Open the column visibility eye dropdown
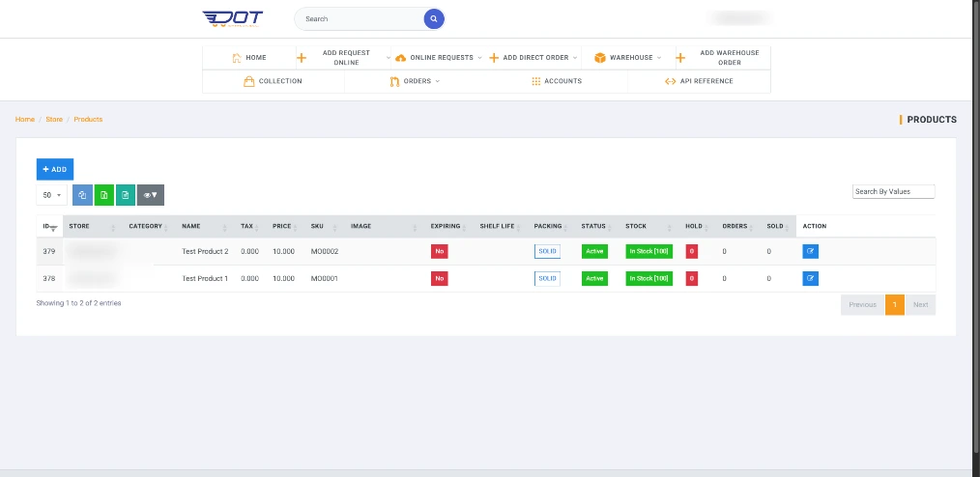Image resolution: width=980 pixels, height=477 pixels. point(151,195)
